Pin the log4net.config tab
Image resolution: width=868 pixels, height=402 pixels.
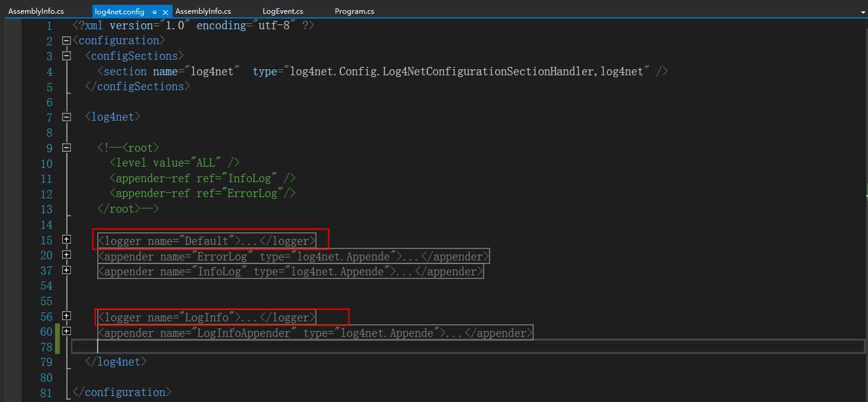[154, 11]
